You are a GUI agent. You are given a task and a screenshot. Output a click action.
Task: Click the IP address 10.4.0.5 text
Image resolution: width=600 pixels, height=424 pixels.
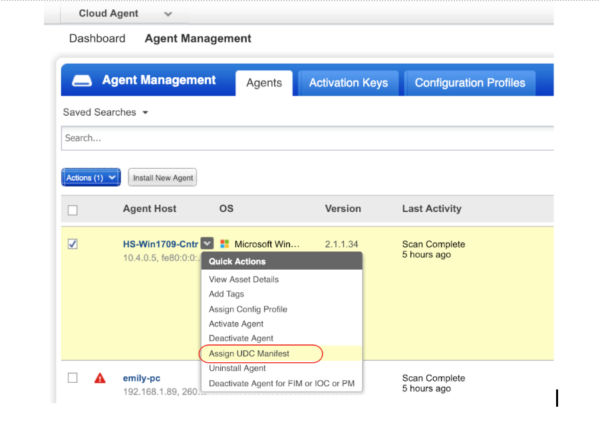click(140, 258)
